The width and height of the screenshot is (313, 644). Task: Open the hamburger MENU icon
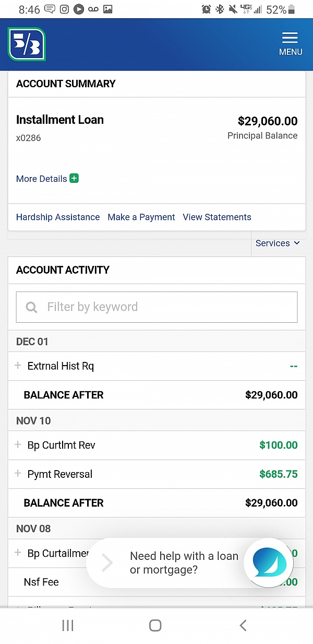pyautogui.click(x=290, y=44)
